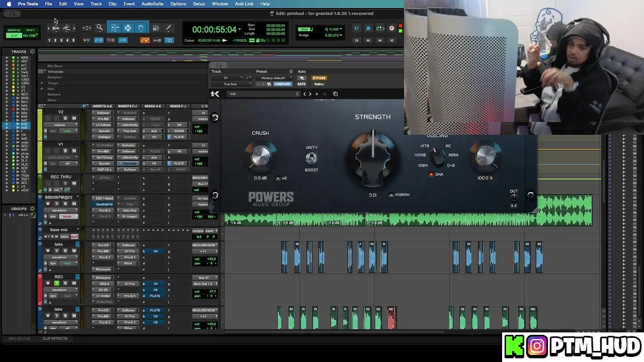Open plugin Preset menu circle arrow
This screenshot has height=362, width=644.
tap(291, 71)
